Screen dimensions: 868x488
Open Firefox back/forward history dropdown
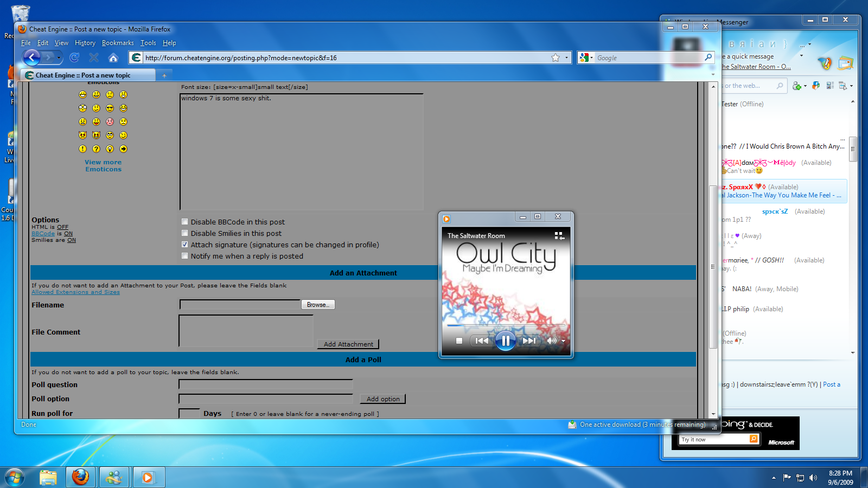point(59,57)
